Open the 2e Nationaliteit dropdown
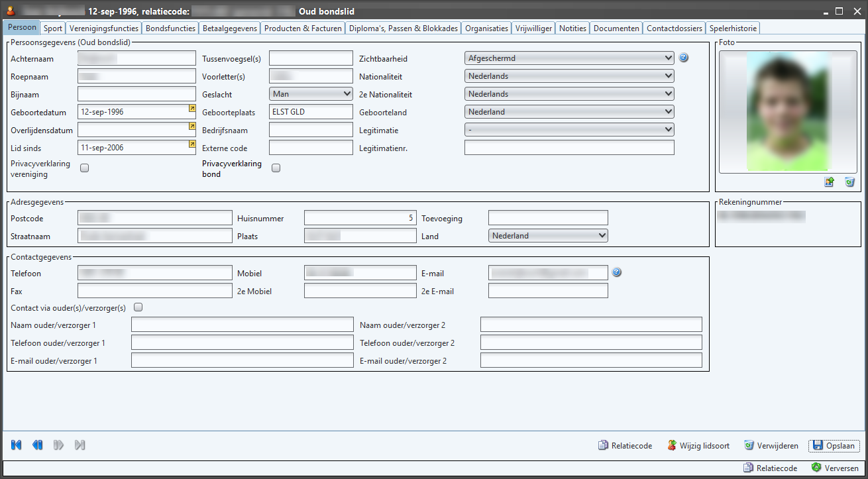This screenshot has height=479, width=868. [569, 94]
